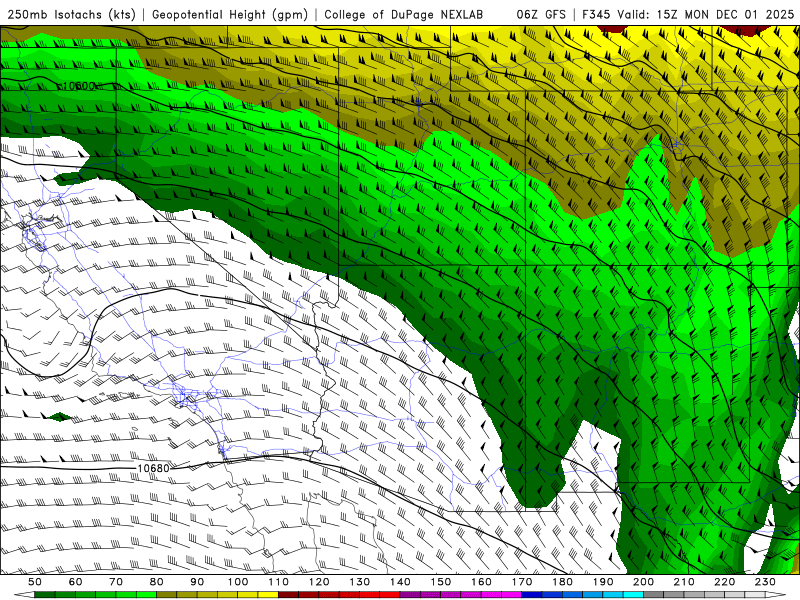Click the 10600 height contour label

point(78,86)
